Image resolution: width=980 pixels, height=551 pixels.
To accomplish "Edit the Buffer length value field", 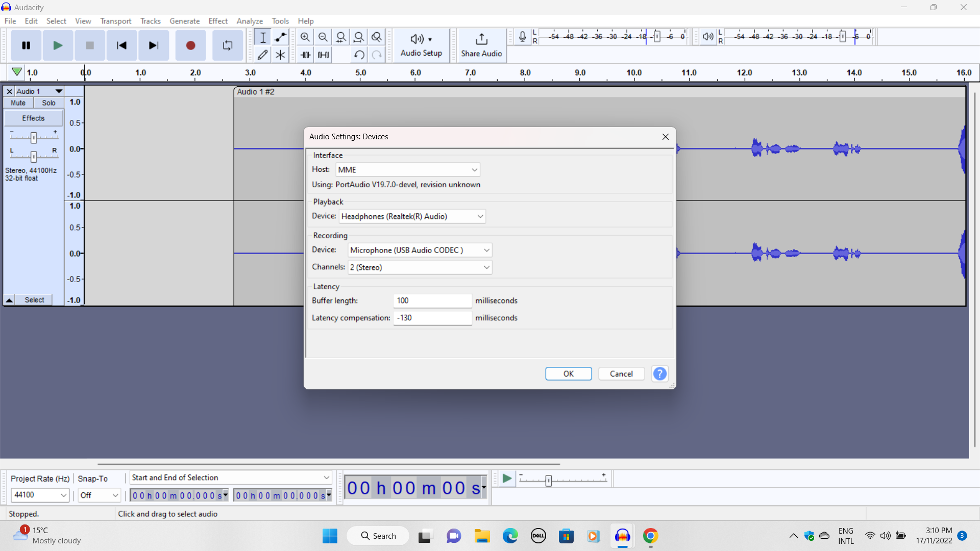I will [432, 300].
